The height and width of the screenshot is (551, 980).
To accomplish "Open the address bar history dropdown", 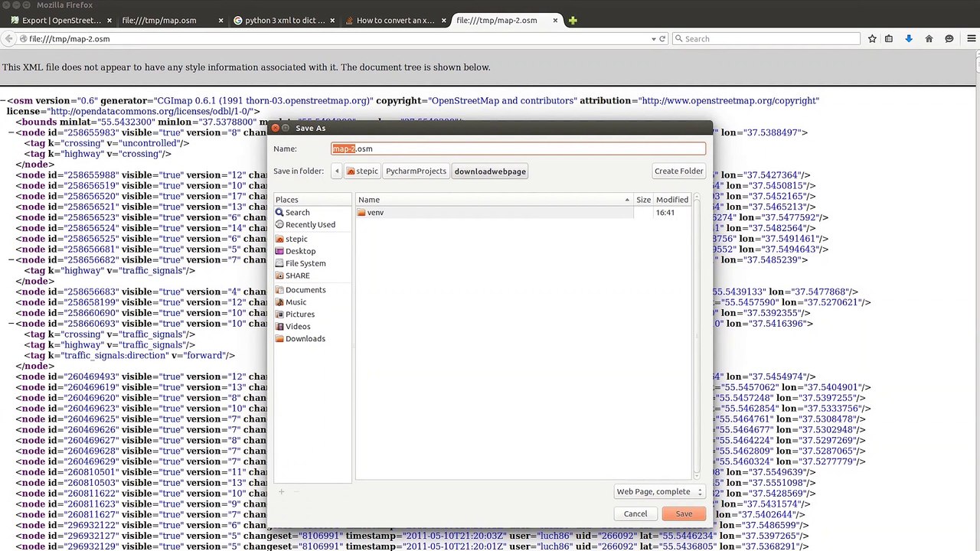I will click(653, 38).
